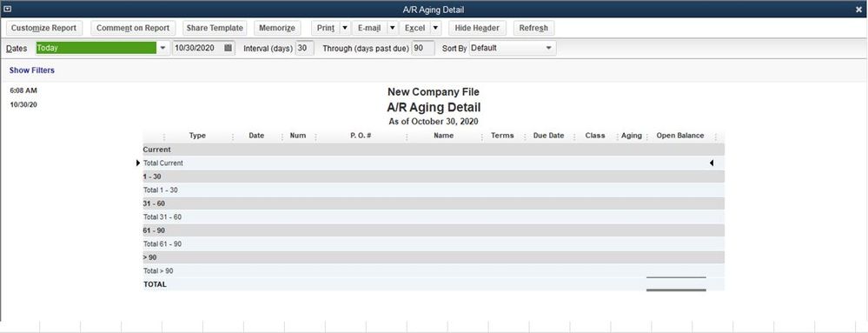Click the Type column header
Screen dimensions: 868x333
click(197, 136)
